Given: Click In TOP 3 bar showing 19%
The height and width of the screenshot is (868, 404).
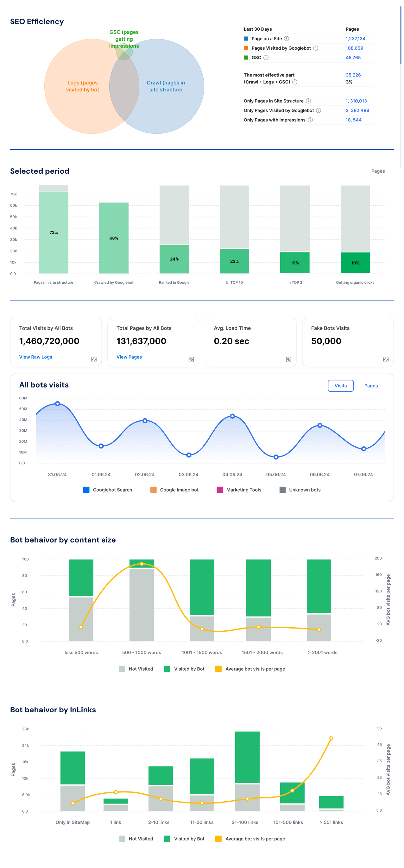Looking at the screenshot, I should click(295, 263).
